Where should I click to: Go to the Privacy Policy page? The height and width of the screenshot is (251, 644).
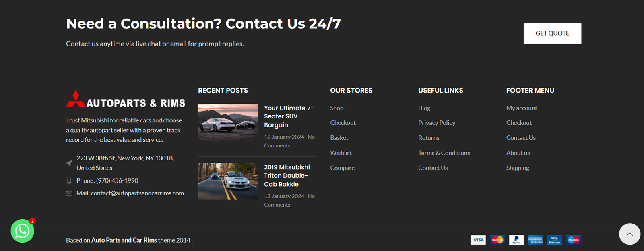437,123
